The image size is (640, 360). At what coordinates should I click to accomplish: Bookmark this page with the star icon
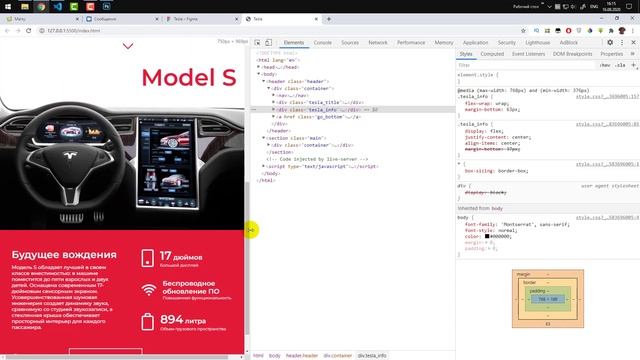tap(523, 31)
